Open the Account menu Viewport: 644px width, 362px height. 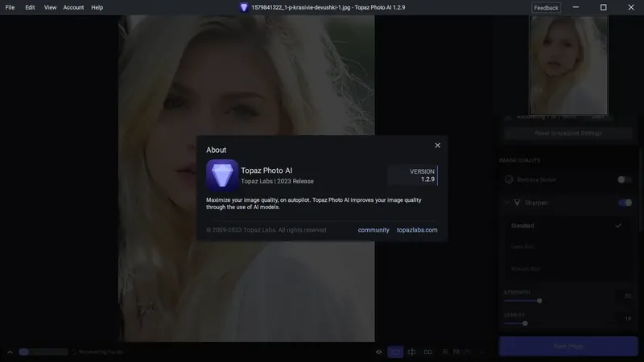pos(73,7)
